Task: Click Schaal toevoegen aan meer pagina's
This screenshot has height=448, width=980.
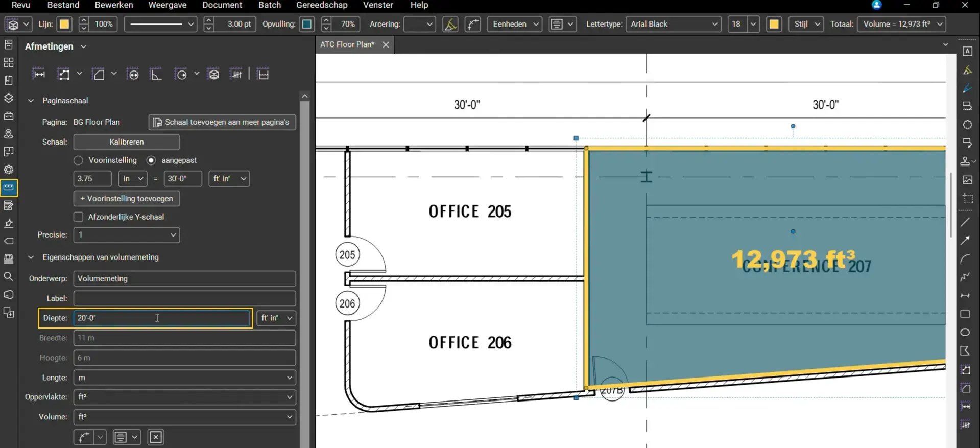Action: pyautogui.click(x=222, y=122)
